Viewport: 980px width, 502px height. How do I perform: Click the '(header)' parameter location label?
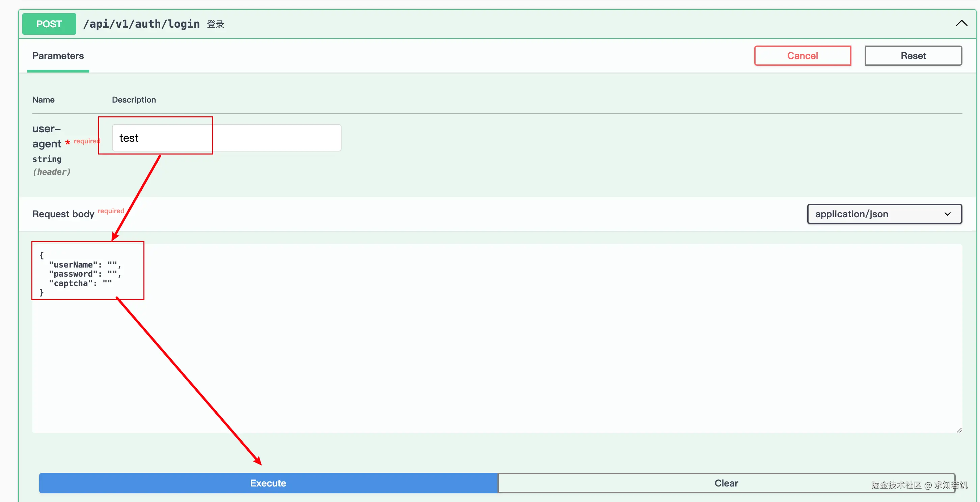pyautogui.click(x=51, y=172)
